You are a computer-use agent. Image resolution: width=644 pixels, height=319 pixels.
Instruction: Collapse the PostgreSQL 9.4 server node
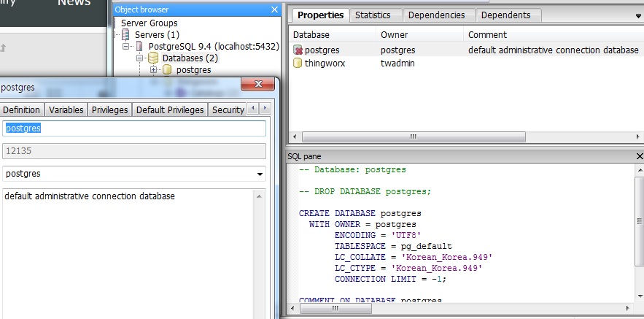tap(125, 47)
